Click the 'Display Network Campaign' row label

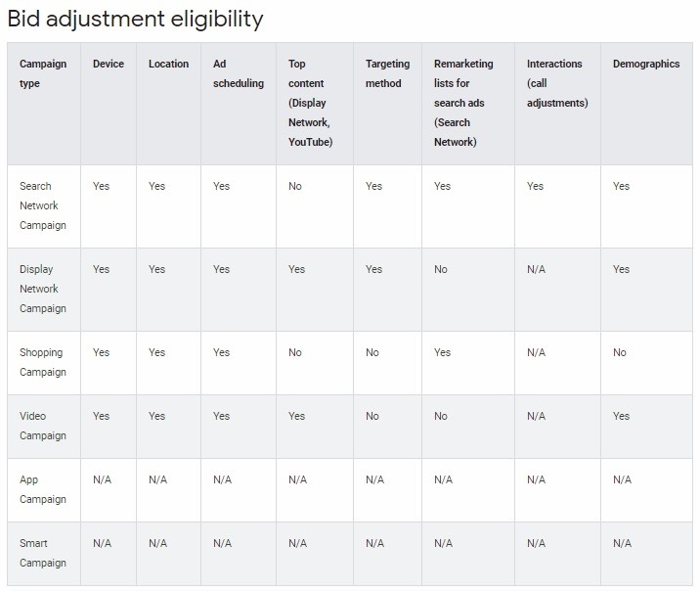tap(43, 289)
